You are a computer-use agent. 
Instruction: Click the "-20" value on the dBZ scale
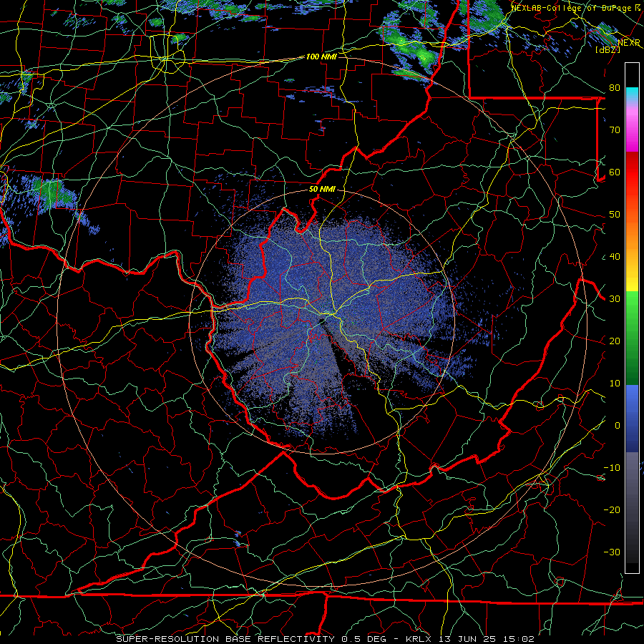click(612, 510)
